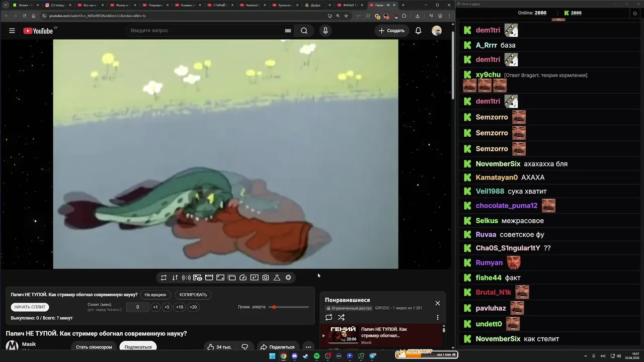Reload the browser page
The image size is (644, 362).
coord(24,16)
